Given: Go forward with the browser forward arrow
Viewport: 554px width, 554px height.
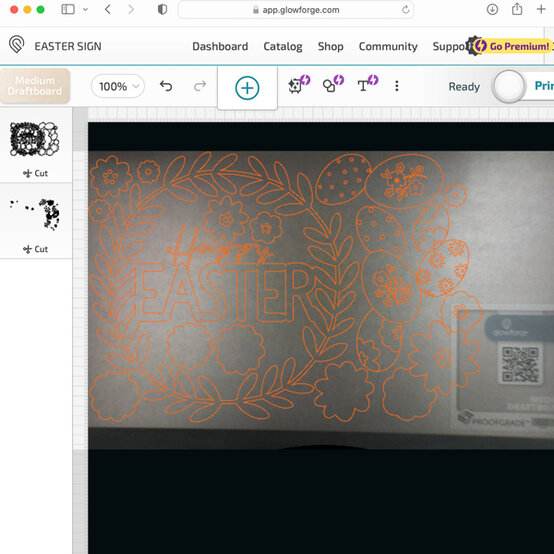Looking at the screenshot, I should (x=131, y=10).
